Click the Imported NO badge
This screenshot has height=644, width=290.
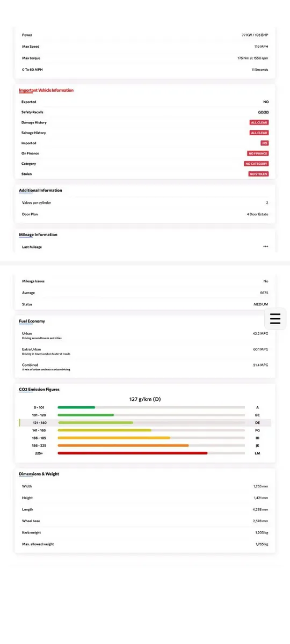click(x=264, y=143)
